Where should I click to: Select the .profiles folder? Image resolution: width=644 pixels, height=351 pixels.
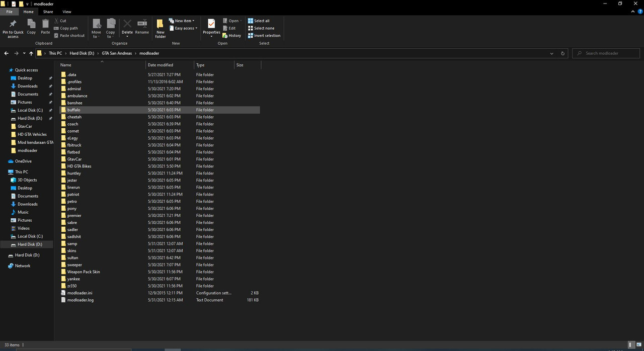click(74, 81)
